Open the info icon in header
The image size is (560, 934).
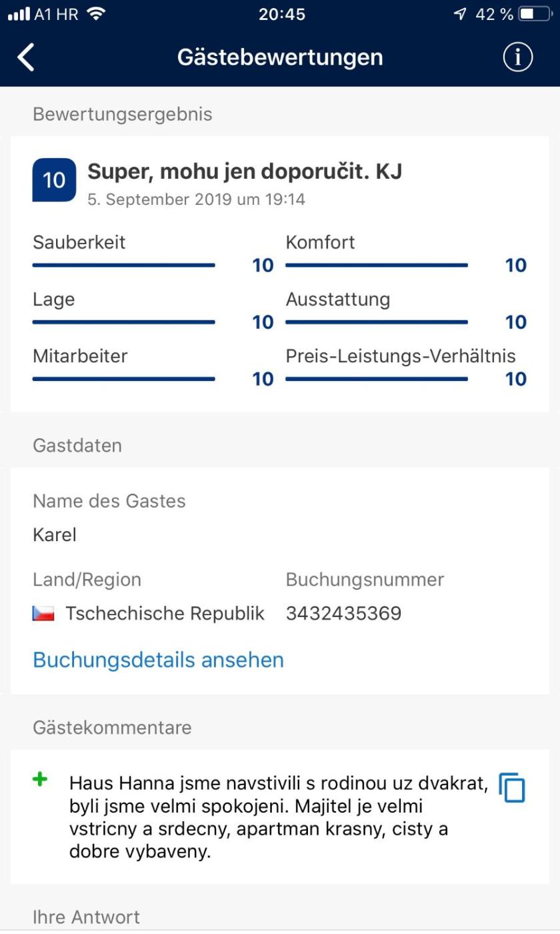coord(517,58)
